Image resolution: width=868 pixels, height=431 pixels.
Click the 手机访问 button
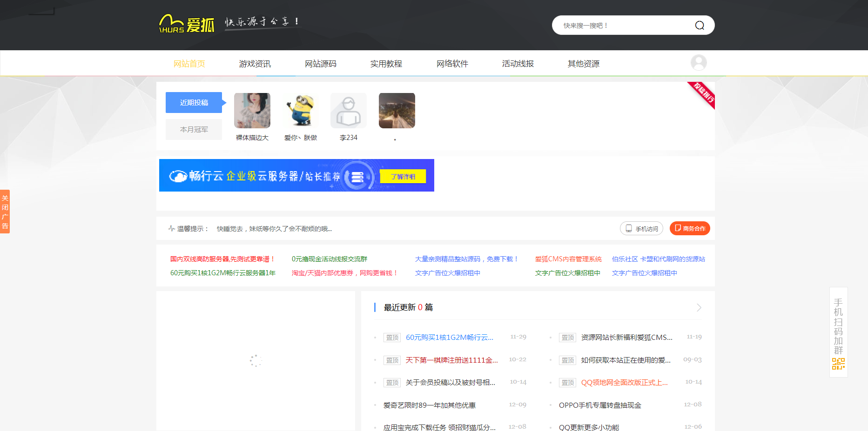641,228
